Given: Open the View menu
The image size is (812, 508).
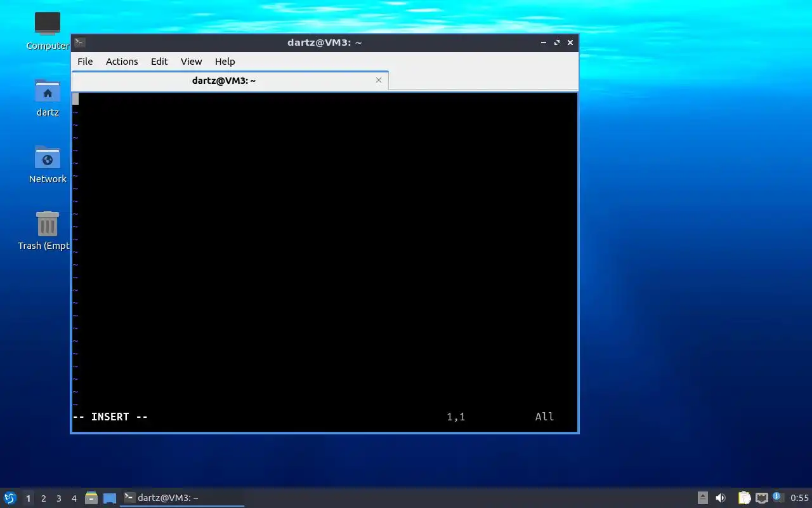Looking at the screenshot, I should pyautogui.click(x=191, y=62).
